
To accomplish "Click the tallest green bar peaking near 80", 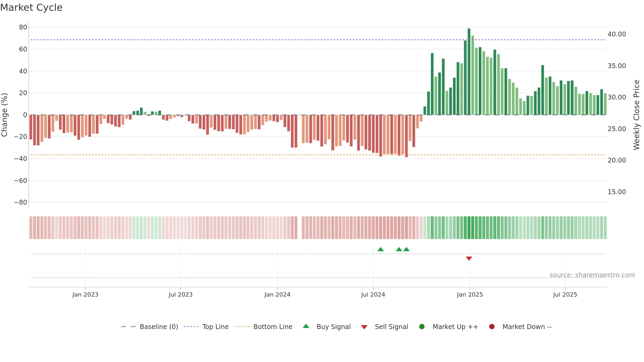I will [x=469, y=72].
